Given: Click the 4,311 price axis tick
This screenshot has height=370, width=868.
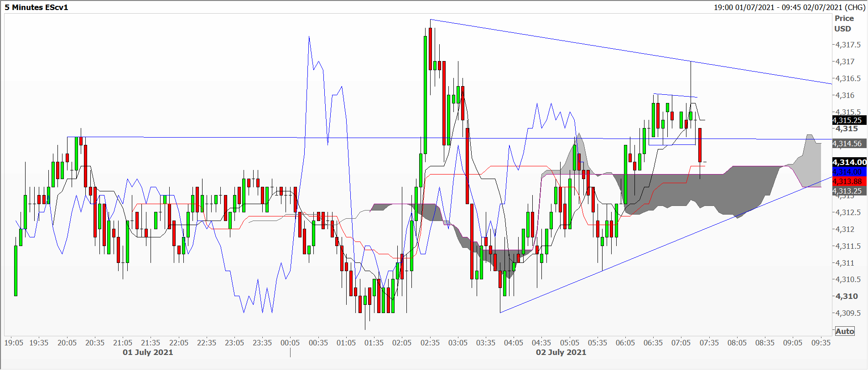Looking at the screenshot, I should [845, 263].
